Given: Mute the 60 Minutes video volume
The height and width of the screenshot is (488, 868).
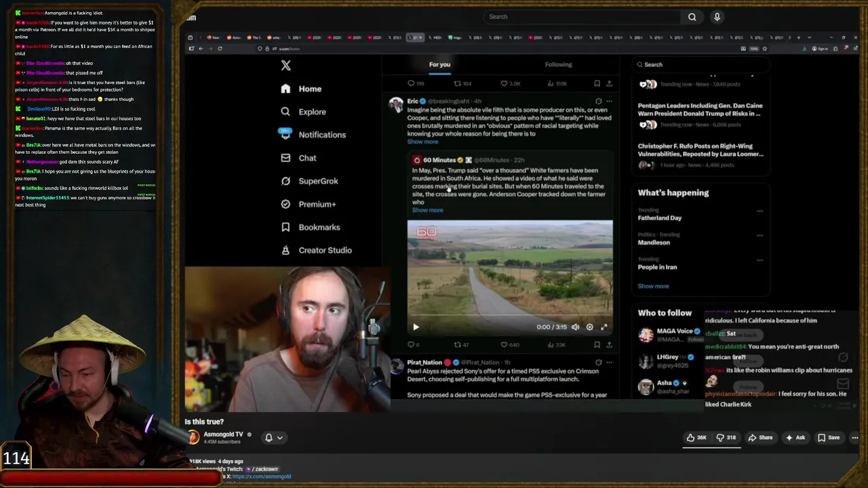Looking at the screenshot, I should (575, 327).
